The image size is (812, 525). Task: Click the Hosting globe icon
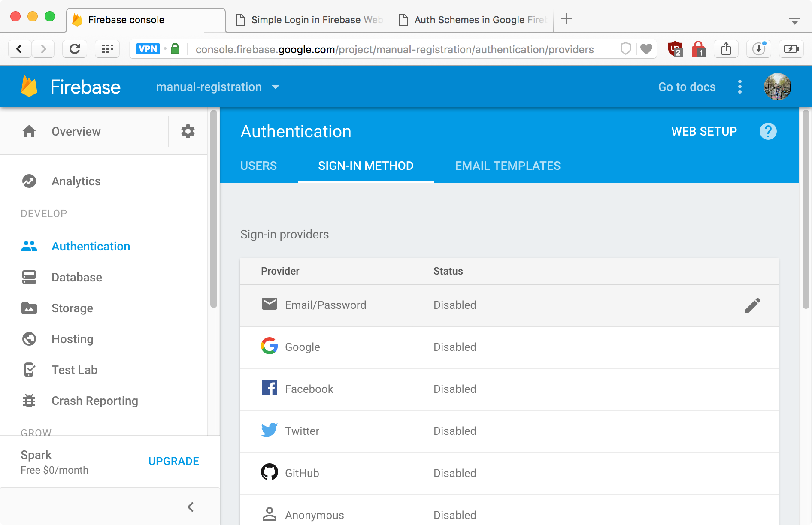[29, 339]
